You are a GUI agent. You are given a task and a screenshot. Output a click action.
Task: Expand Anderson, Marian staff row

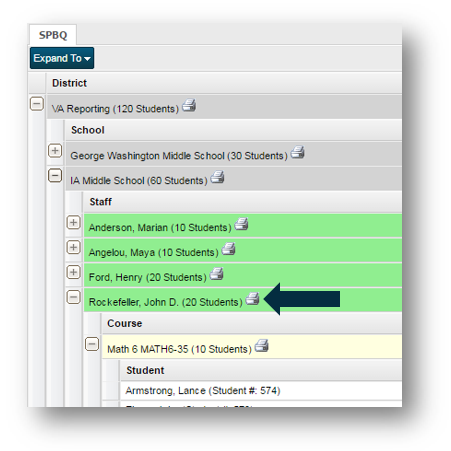click(74, 222)
